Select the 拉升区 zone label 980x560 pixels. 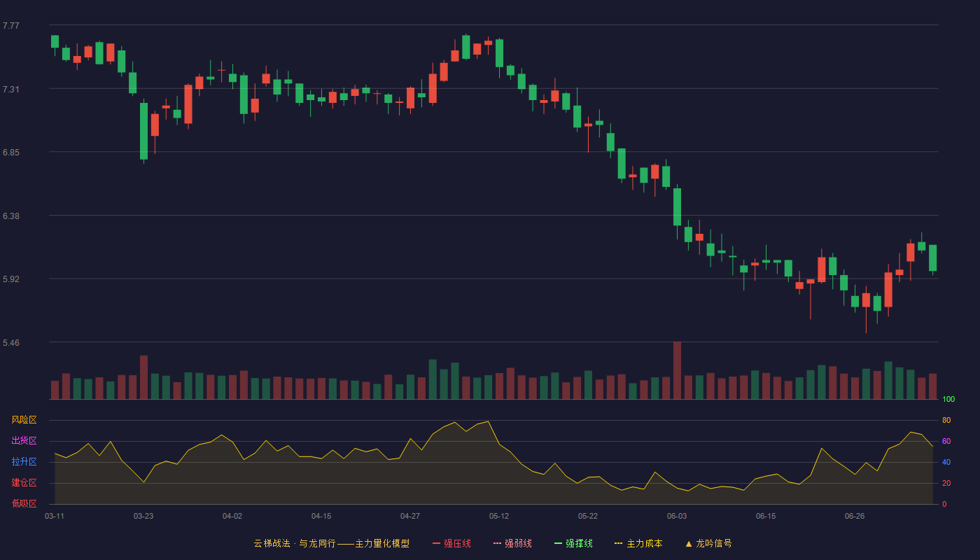24,462
